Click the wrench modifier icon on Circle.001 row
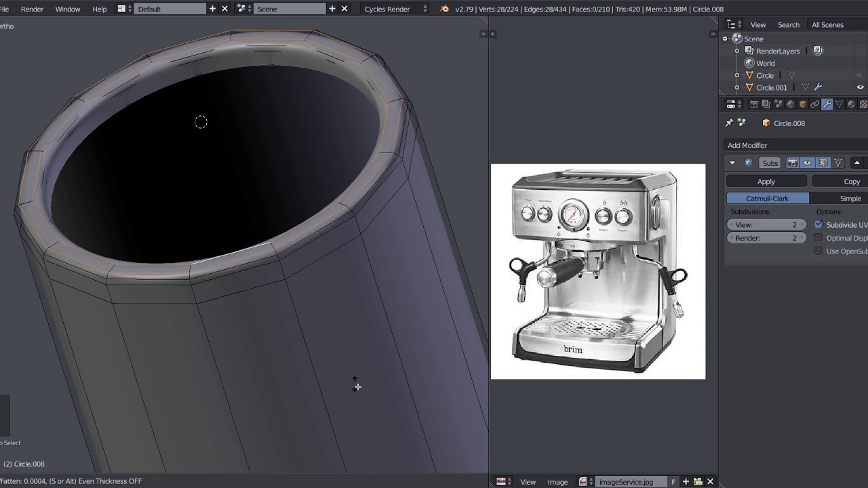 [818, 87]
